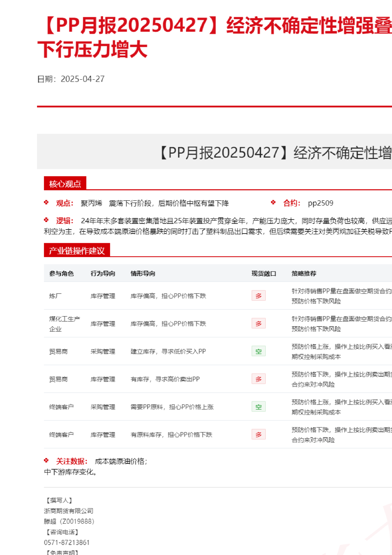The height and width of the screenshot is (555, 392).
Task: Click the report date 2025-04-27
Action: tap(82, 79)
